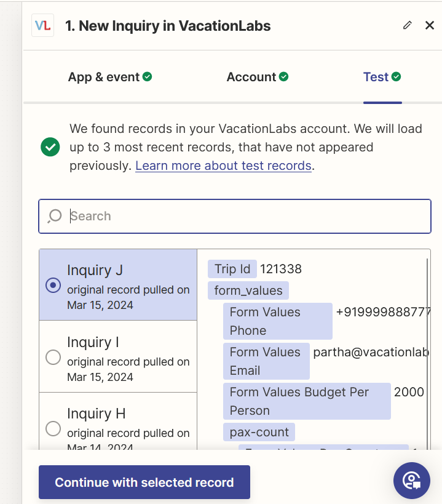Viewport: 442px width, 504px height.
Task: Close the step editor panel
Action: tap(430, 25)
